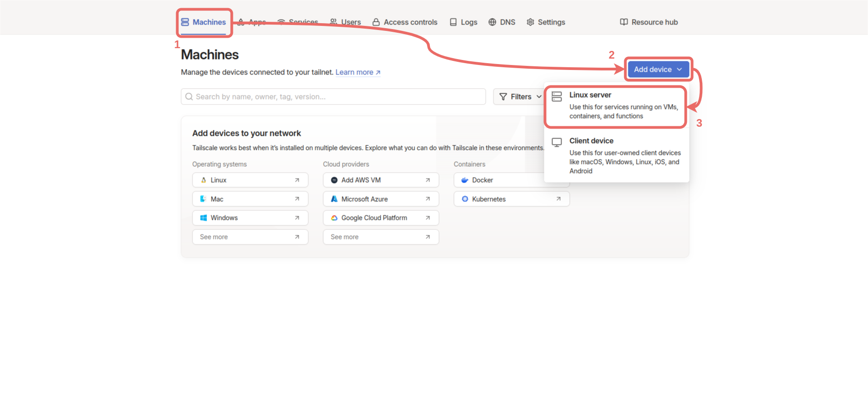This screenshot has width=868, height=403.
Task: Click See more under Cloud providers
Action: click(x=381, y=237)
